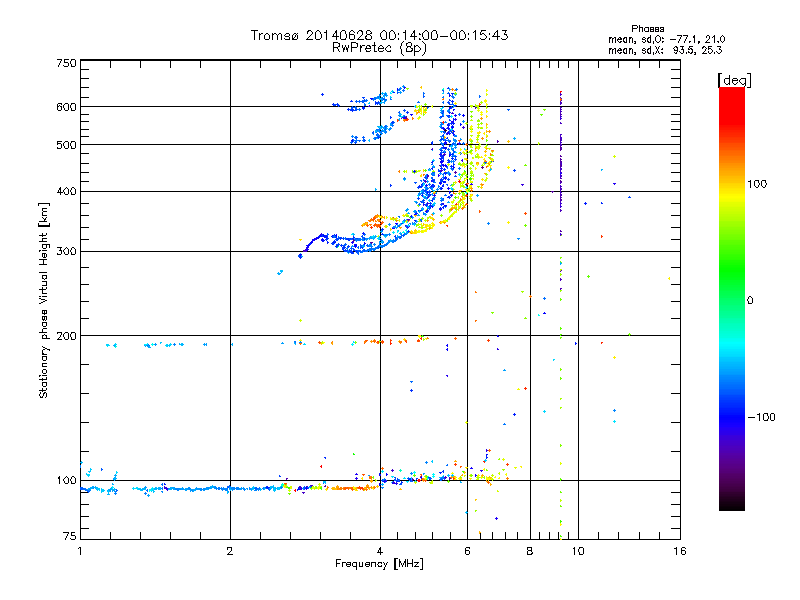
Task: Click the x-axis label '16'
Action: (x=680, y=551)
